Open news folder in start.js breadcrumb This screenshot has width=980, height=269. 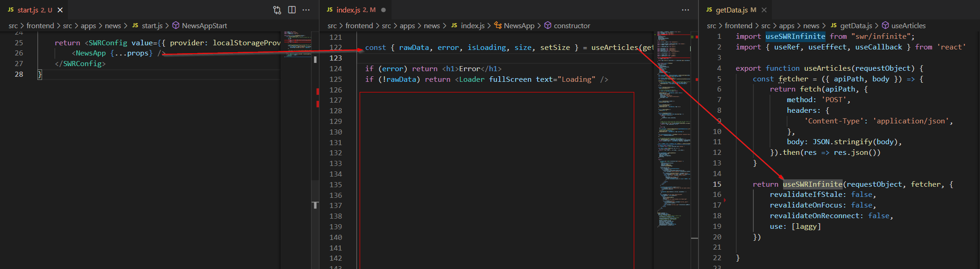point(113,25)
